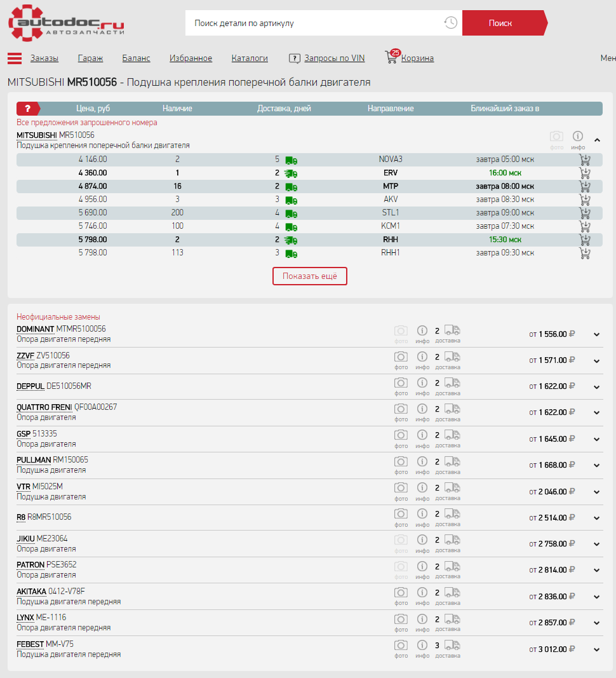This screenshot has height=678, width=616.
Task: View photo of ZZVF ZV510056
Action: pyautogui.click(x=401, y=356)
